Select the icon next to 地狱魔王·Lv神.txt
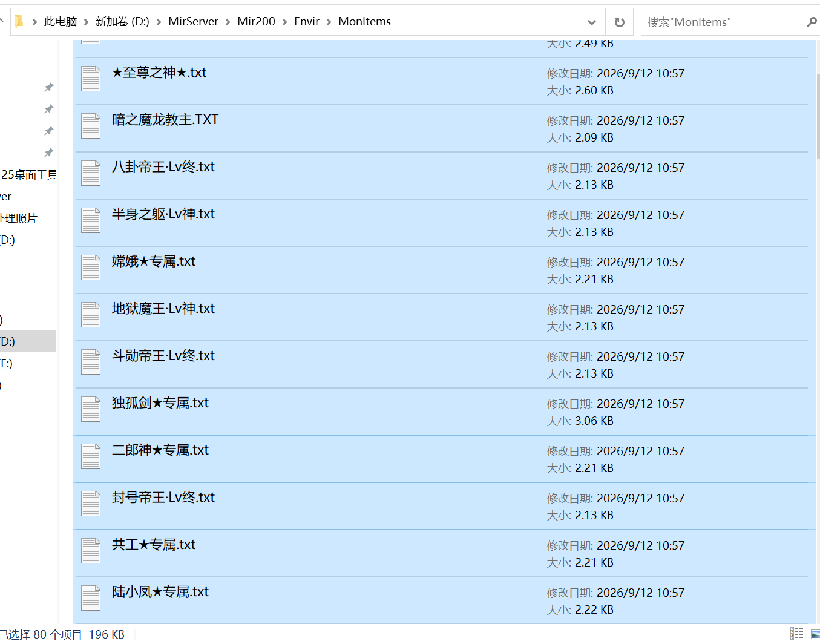The height and width of the screenshot is (644, 820). click(91, 315)
